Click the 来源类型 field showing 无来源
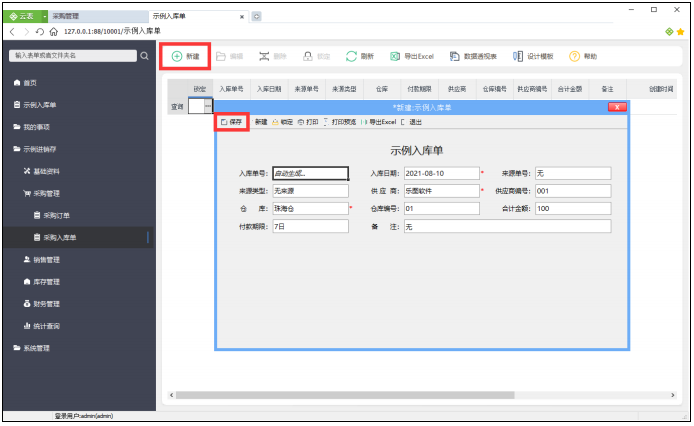The width and height of the screenshot is (694, 426). (x=310, y=191)
